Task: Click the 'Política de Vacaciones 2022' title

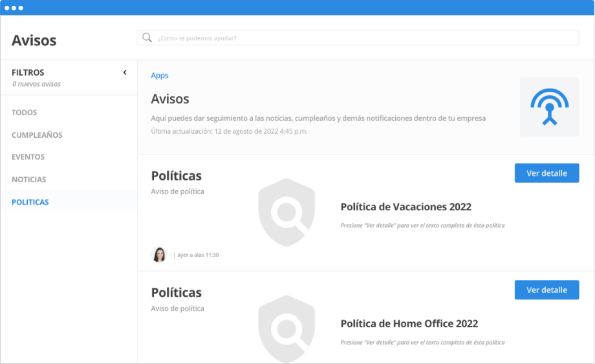Action: pyautogui.click(x=406, y=207)
